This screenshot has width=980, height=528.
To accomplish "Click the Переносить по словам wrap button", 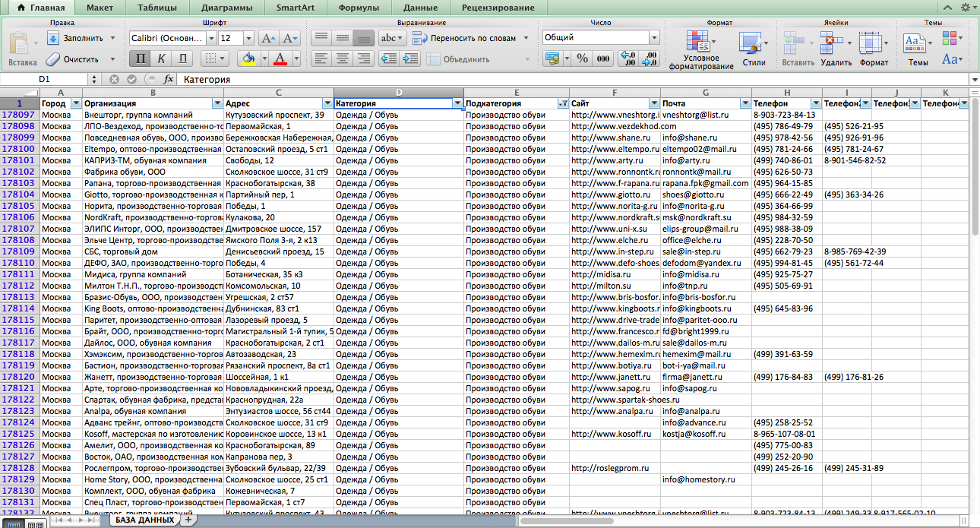I will (465, 38).
